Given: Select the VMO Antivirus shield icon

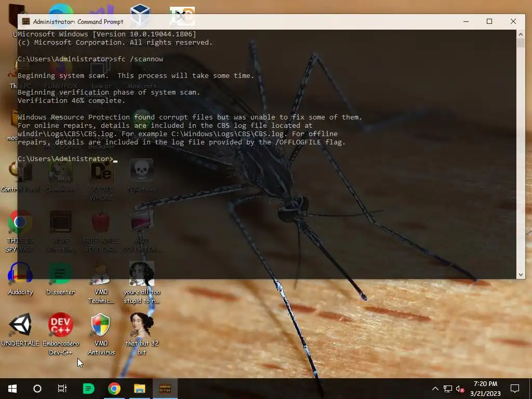Looking at the screenshot, I should pyautogui.click(x=101, y=334).
